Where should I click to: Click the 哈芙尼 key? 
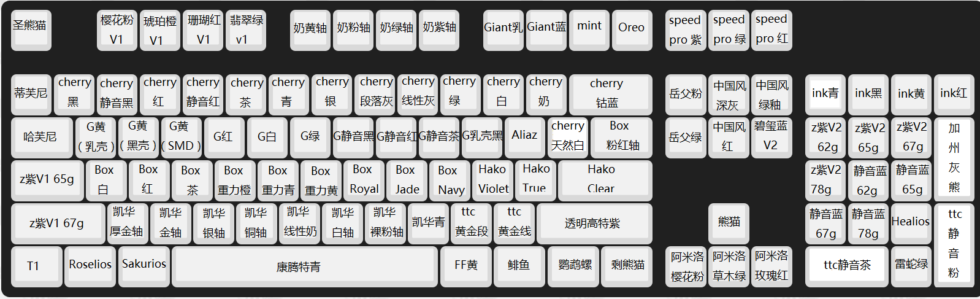pos(41,137)
